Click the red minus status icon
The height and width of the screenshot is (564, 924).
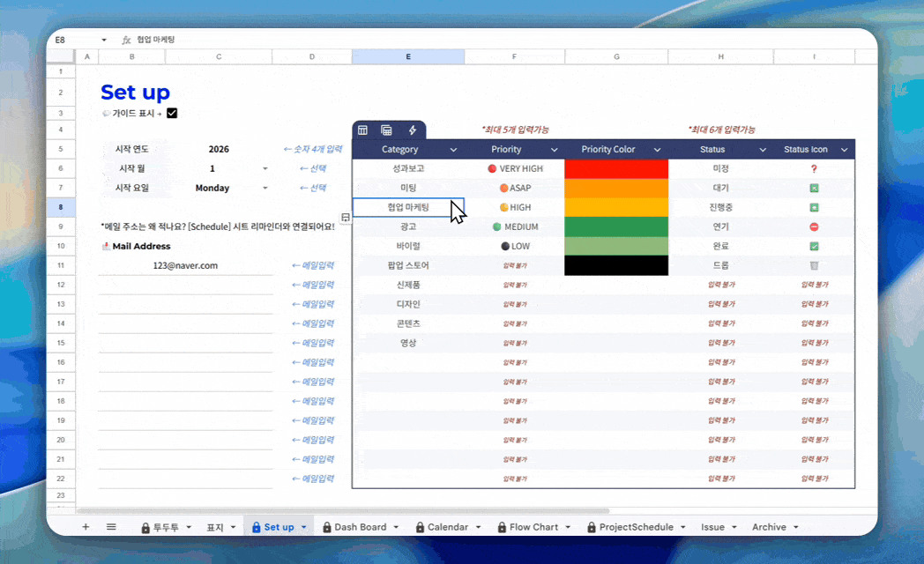point(814,226)
